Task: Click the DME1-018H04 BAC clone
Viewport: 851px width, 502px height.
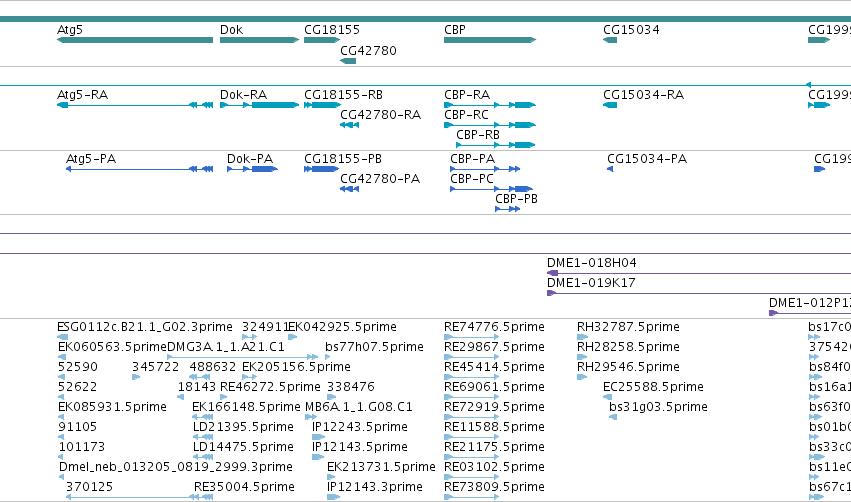Action: (x=699, y=273)
